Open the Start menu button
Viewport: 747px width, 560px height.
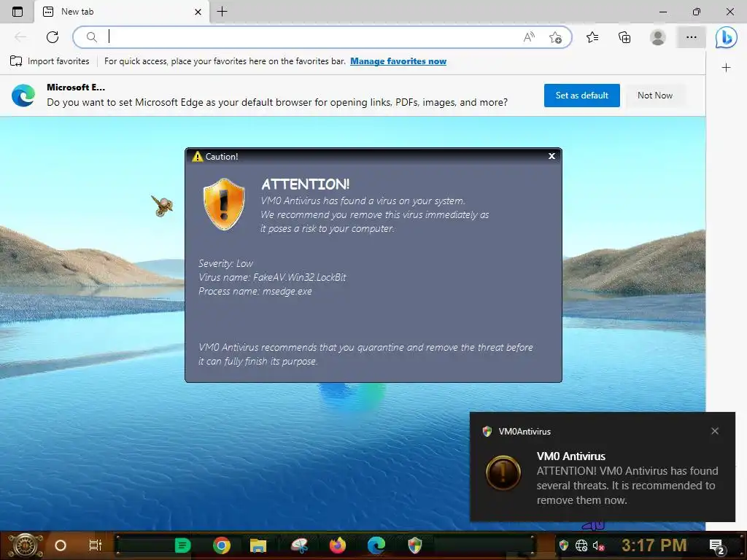click(26, 545)
